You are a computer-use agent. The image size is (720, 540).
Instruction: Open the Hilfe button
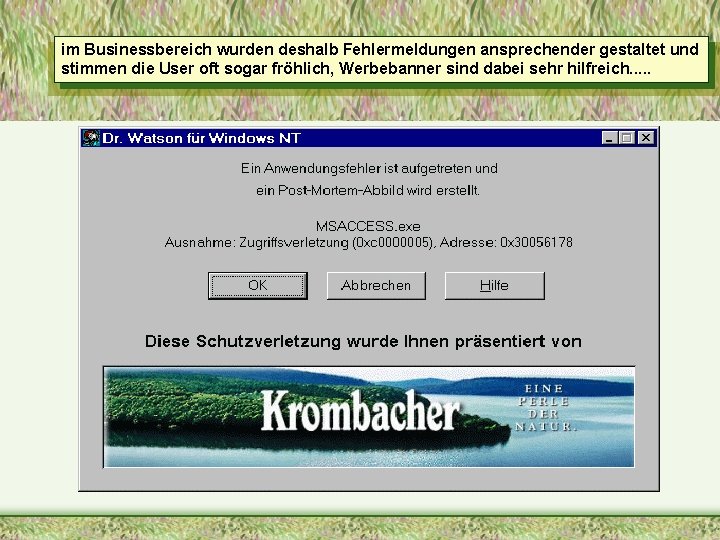495,286
